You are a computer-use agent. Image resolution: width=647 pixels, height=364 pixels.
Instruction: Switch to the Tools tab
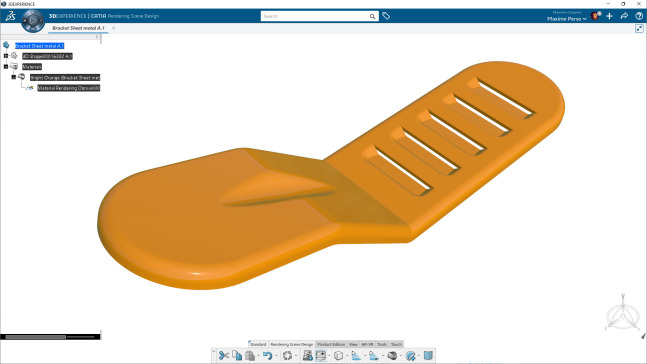[x=382, y=344]
